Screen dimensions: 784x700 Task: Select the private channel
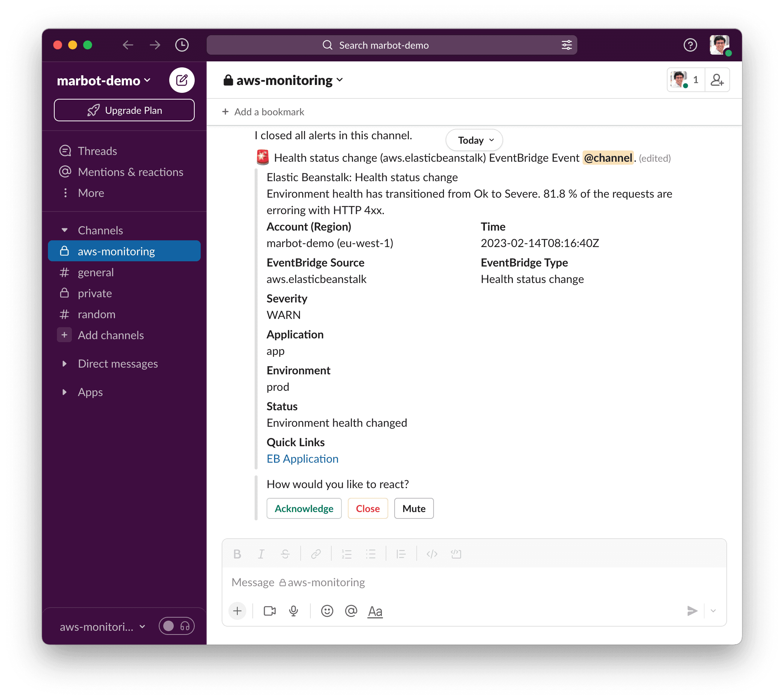click(124, 293)
